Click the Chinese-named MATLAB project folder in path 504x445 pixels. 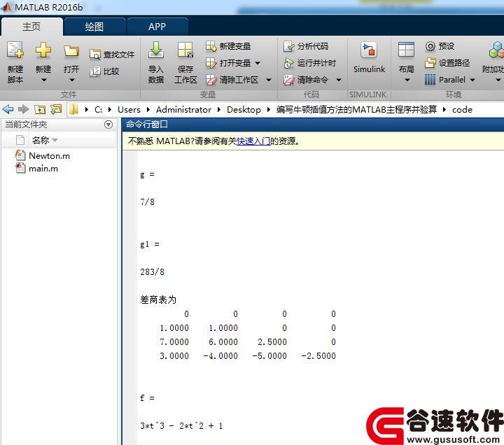[356, 110]
